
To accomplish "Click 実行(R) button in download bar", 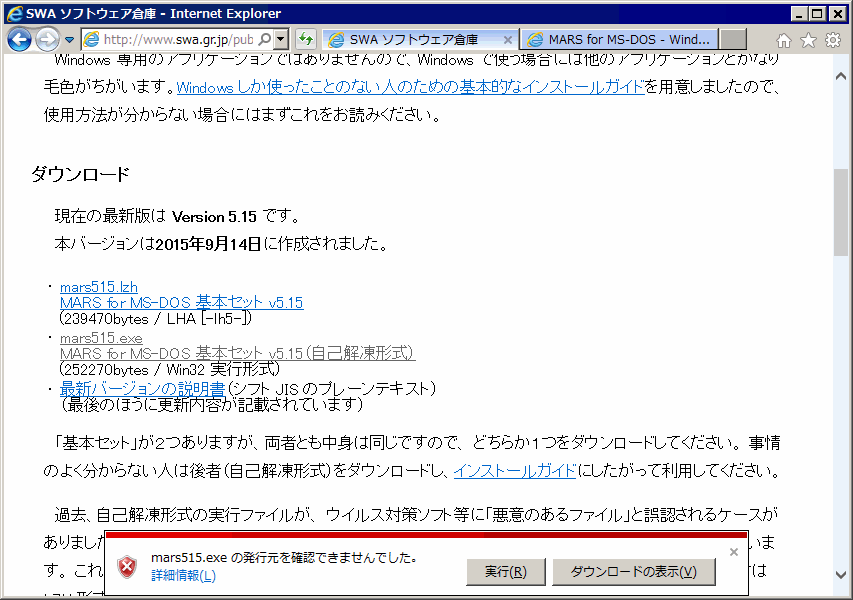I will pos(505,572).
